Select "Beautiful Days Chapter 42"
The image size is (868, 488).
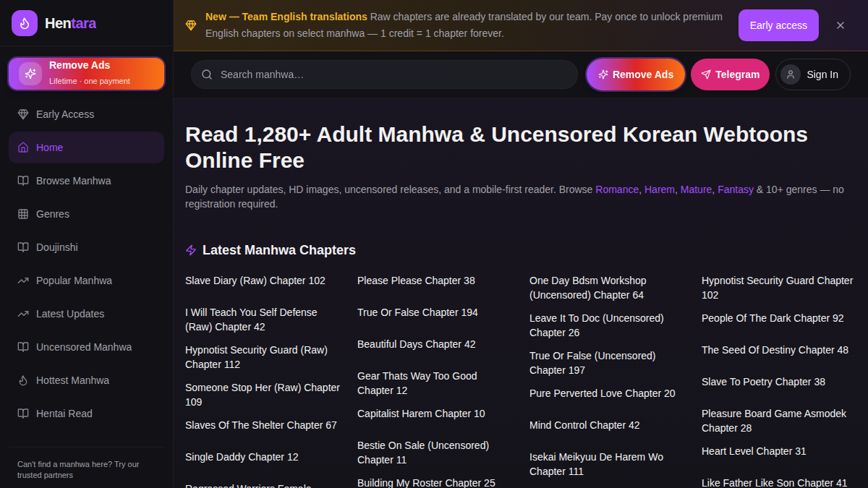(417, 344)
